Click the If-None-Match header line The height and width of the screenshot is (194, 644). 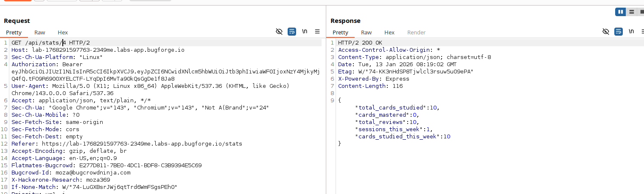pyautogui.click(x=94, y=187)
